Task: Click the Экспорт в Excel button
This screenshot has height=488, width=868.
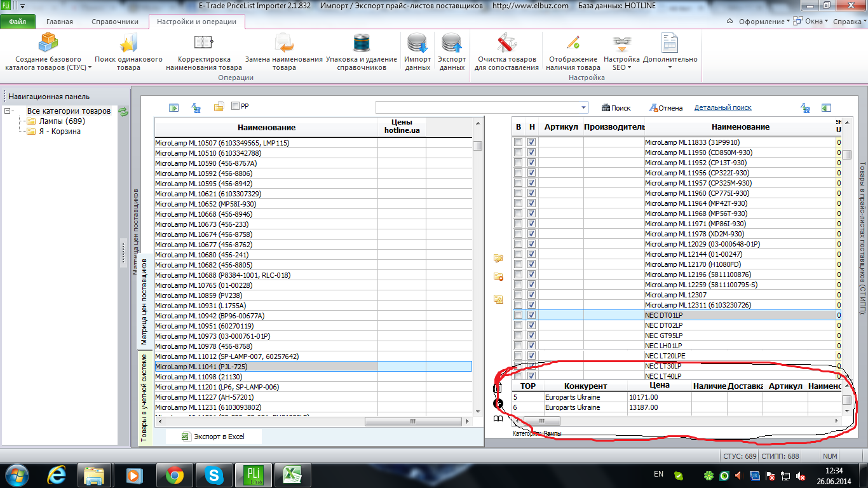Action: (x=213, y=437)
